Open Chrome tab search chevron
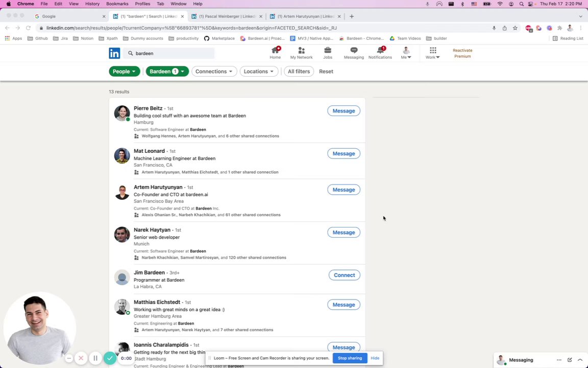This screenshot has height=368, width=588. coord(580,16)
